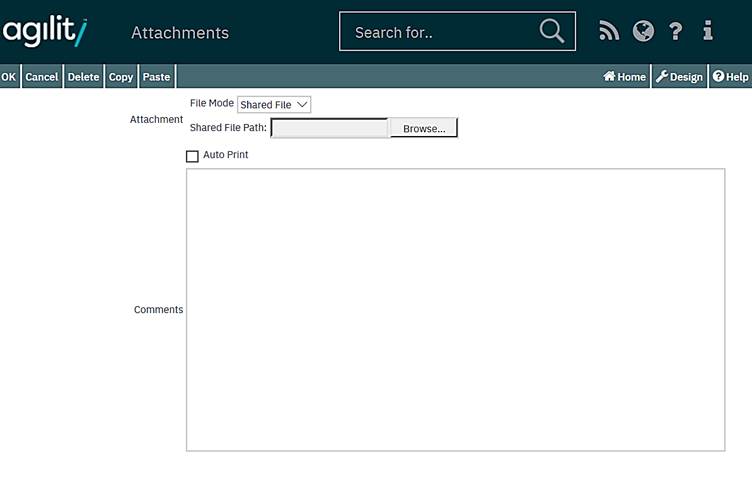
Task: Click the agiliti logo
Action: [x=44, y=31]
